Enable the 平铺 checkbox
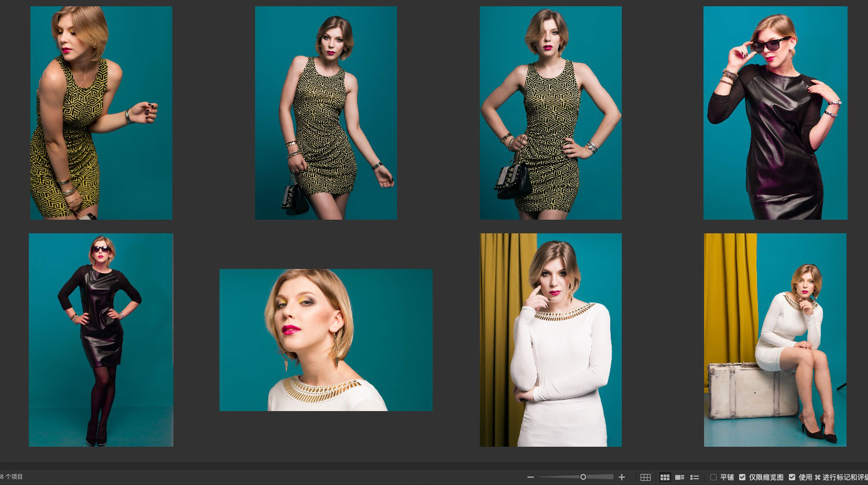This screenshot has width=868, height=485. (713, 477)
